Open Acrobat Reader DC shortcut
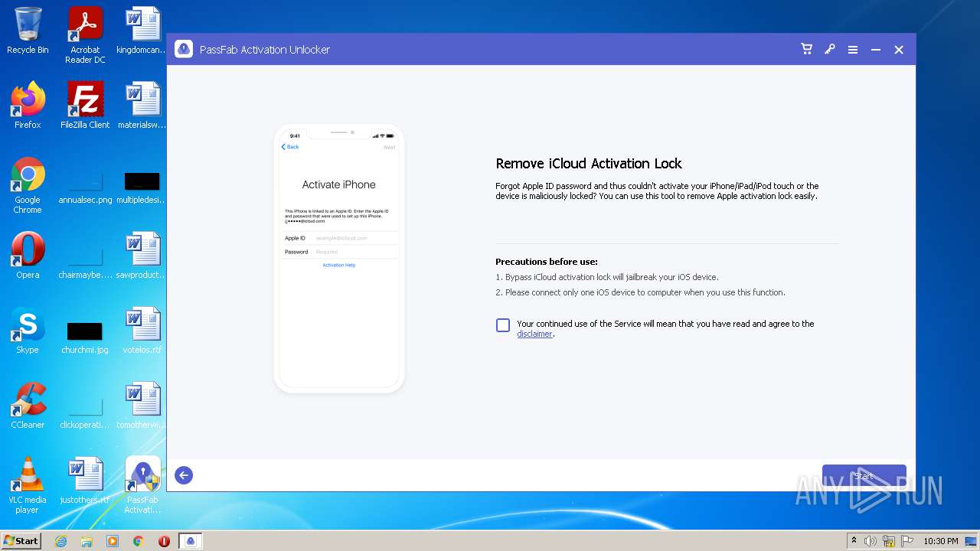Image resolution: width=980 pixels, height=551 pixels. pos(85,35)
